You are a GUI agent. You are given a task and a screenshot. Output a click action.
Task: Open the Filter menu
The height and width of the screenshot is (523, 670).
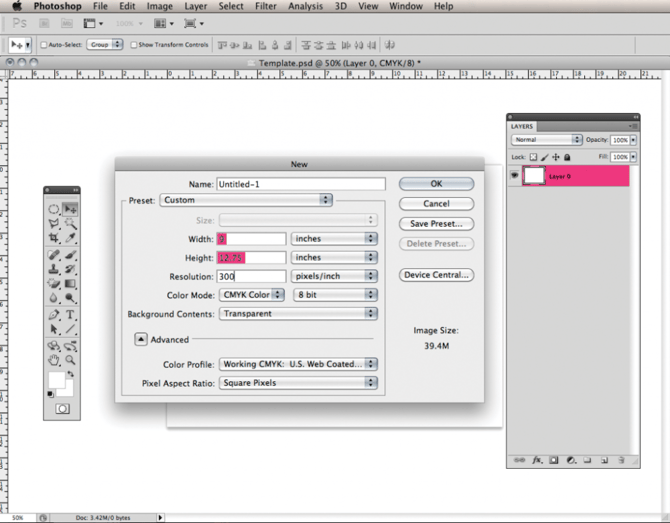point(266,6)
